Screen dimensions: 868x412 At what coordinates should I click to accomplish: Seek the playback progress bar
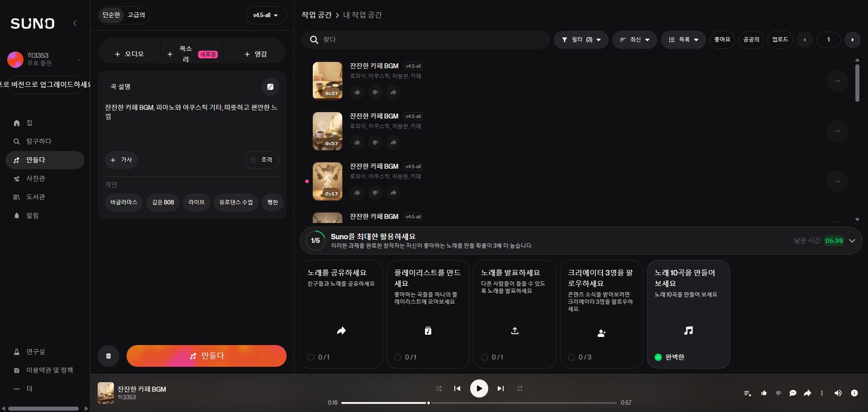coord(479,403)
